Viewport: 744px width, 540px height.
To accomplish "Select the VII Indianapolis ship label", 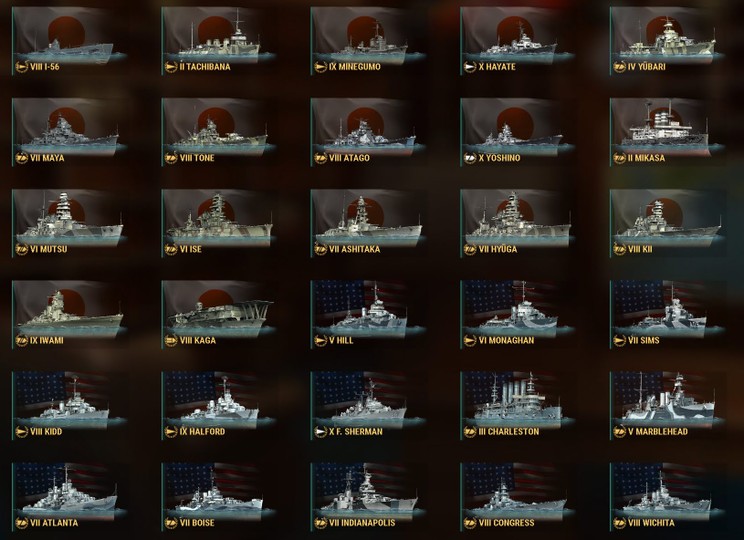I will 362,522.
